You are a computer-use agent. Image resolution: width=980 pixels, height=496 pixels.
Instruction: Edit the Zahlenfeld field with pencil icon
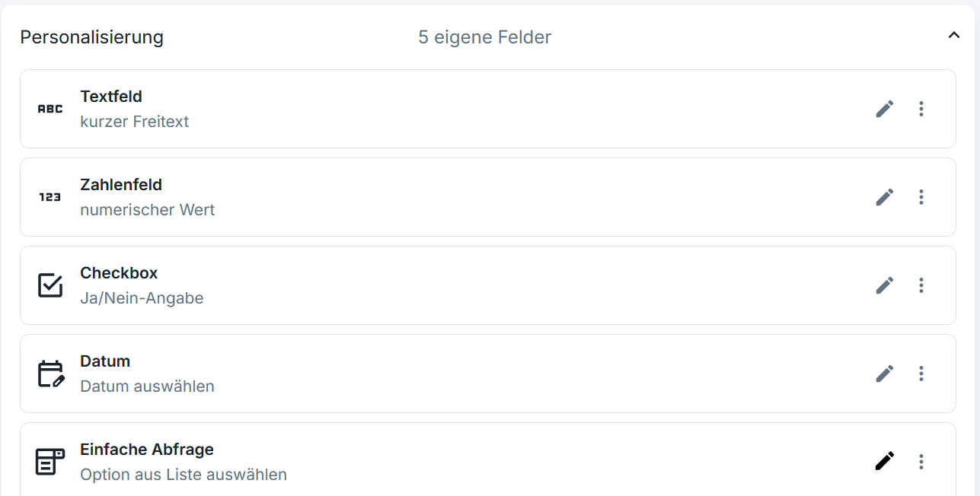[884, 197]
